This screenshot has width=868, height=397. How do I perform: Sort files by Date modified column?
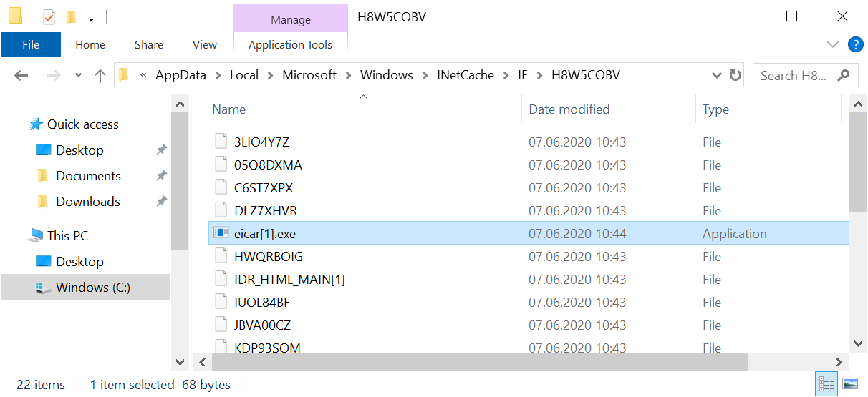pyautogui.click(x=569, y=109)
